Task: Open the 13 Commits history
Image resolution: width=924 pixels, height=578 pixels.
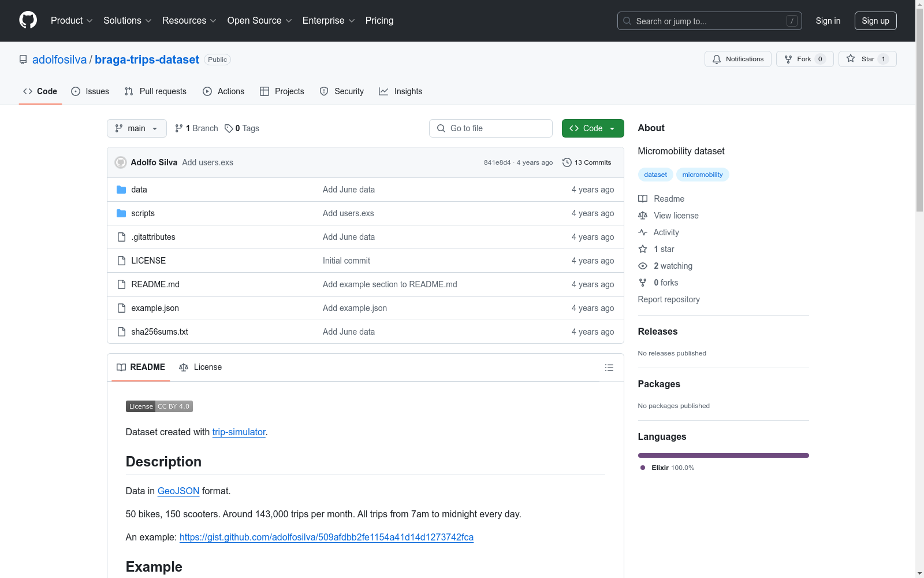Action: 587,162
